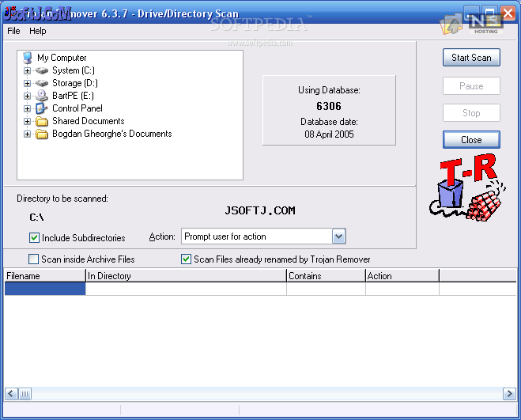Select Control Panel label
Image resolution: width=521 pixels, height=420 pixels.
pyautogui.click(x=77, y=108)
